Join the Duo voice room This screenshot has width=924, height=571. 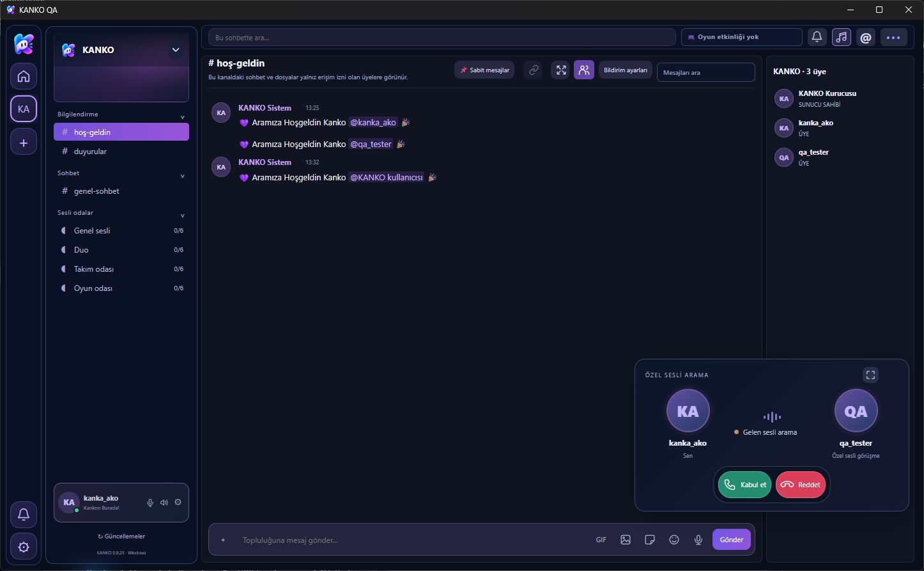pos(121,250)
